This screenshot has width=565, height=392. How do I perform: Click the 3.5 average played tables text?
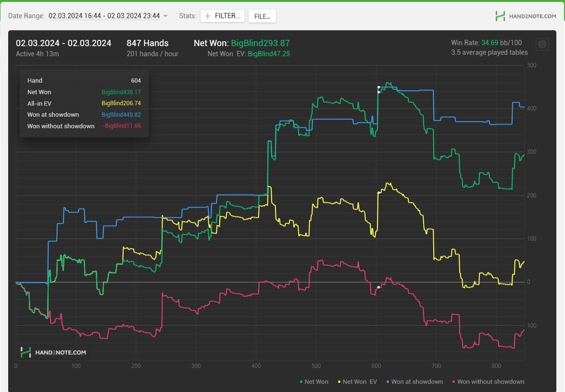(490, 52)
